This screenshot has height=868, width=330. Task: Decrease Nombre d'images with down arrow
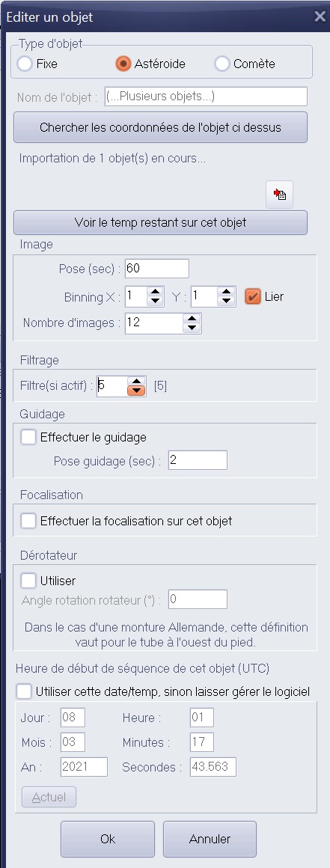tap(192, 328)
